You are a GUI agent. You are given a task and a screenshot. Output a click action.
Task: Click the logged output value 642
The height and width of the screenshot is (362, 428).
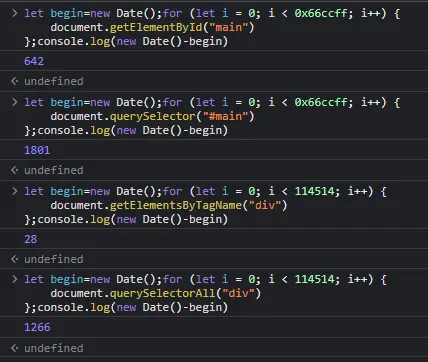point(34,61)
